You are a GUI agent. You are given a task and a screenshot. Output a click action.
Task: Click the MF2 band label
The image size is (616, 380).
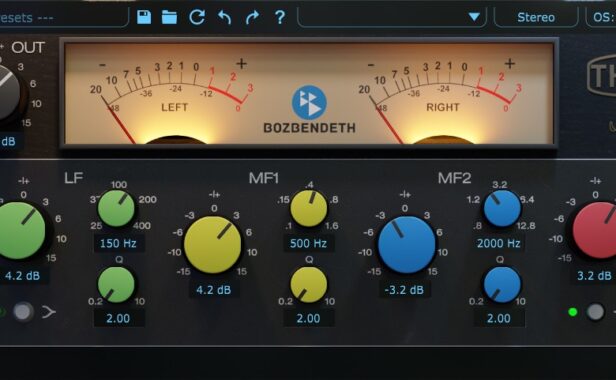[454, 178]
